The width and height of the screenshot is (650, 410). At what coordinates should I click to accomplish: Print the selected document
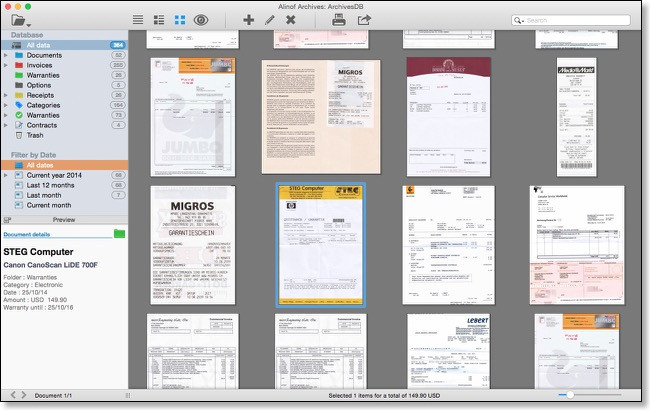click(339, 19)
